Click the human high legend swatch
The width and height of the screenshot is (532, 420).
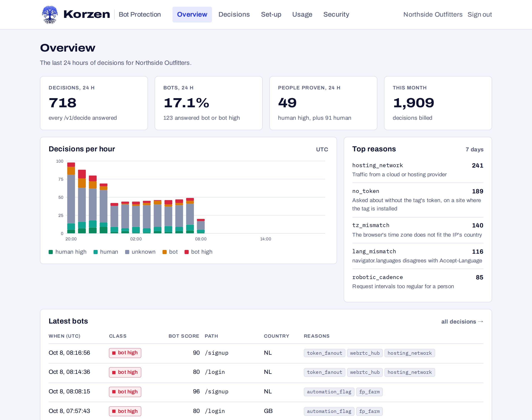(x=51, y=252)
